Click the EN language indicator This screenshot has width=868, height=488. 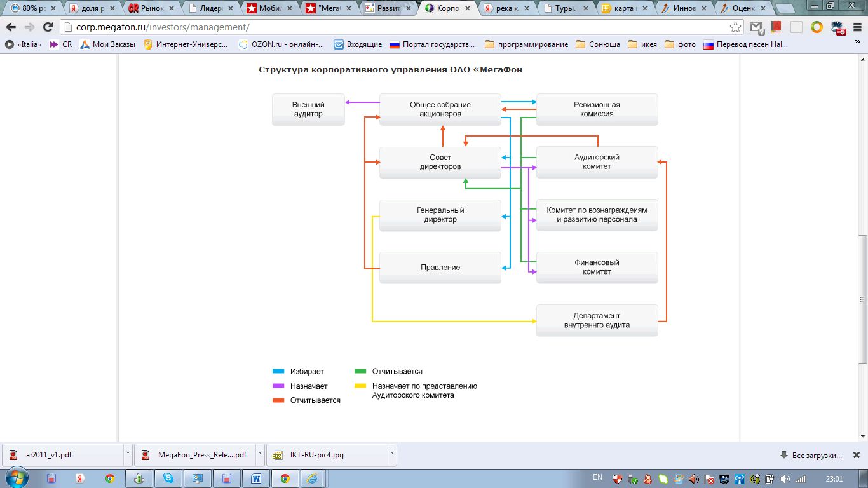click(597, 477)
